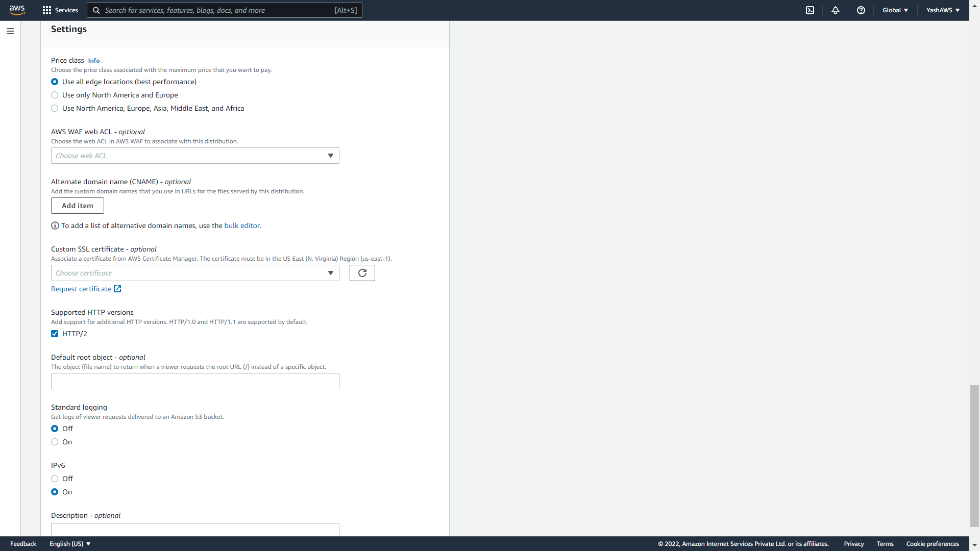
Task: Click the refresh icon next to certificate chooser
Action: (362, 272)
